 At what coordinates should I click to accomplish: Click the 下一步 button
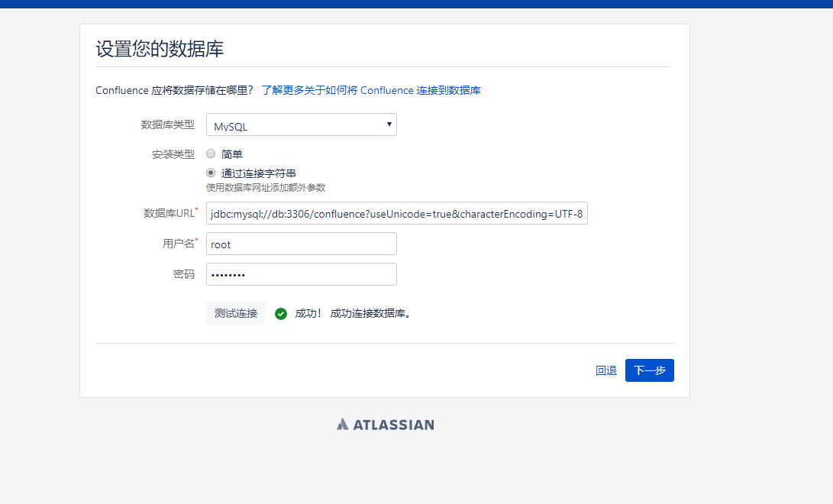(649, 370)
